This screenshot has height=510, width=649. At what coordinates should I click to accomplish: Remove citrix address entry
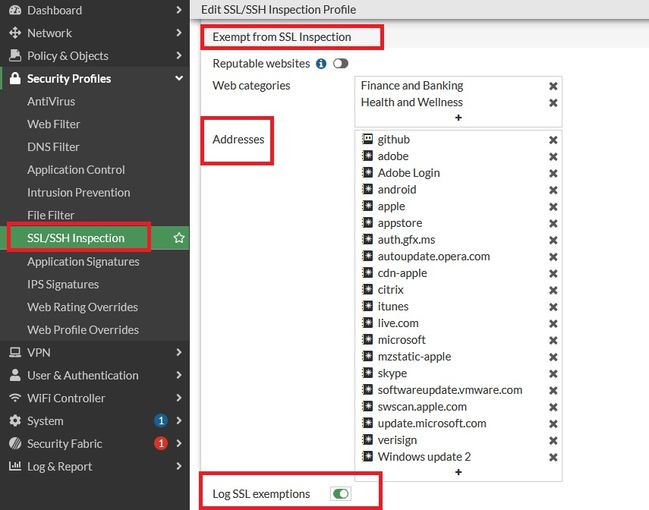pyautogui.click(x=553, y=290)
